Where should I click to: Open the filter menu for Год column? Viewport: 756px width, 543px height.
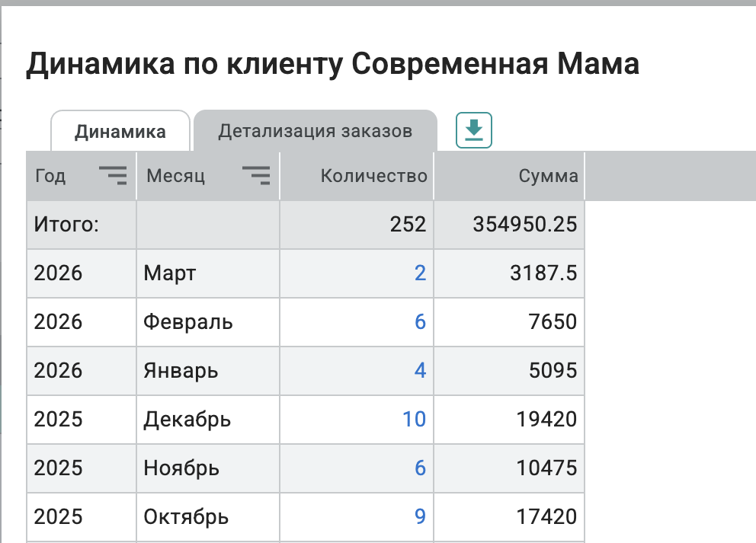[x=113, y=176]
